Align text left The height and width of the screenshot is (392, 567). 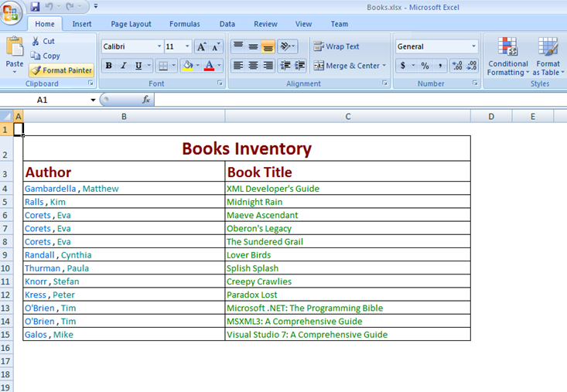(x=238, y=66)
